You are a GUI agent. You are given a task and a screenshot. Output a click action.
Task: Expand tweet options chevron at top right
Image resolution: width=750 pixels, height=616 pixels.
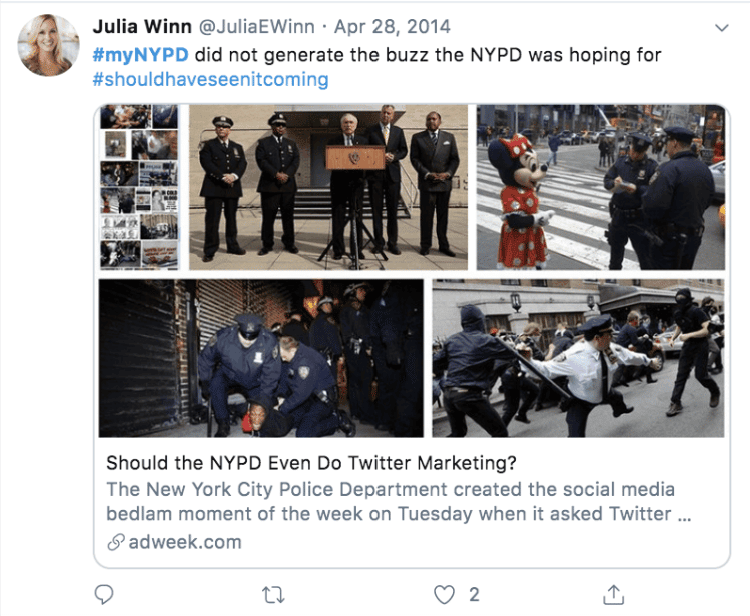pos(721,28)
